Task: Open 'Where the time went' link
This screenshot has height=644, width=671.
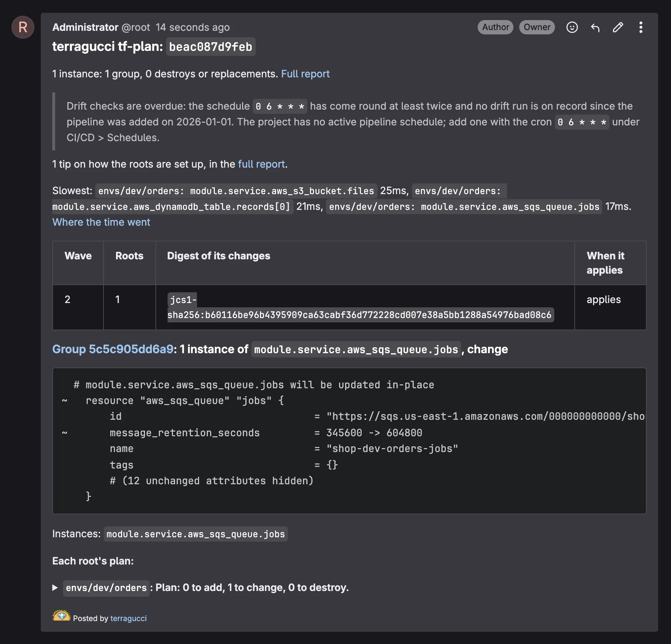Action: (x=101, y=222)
